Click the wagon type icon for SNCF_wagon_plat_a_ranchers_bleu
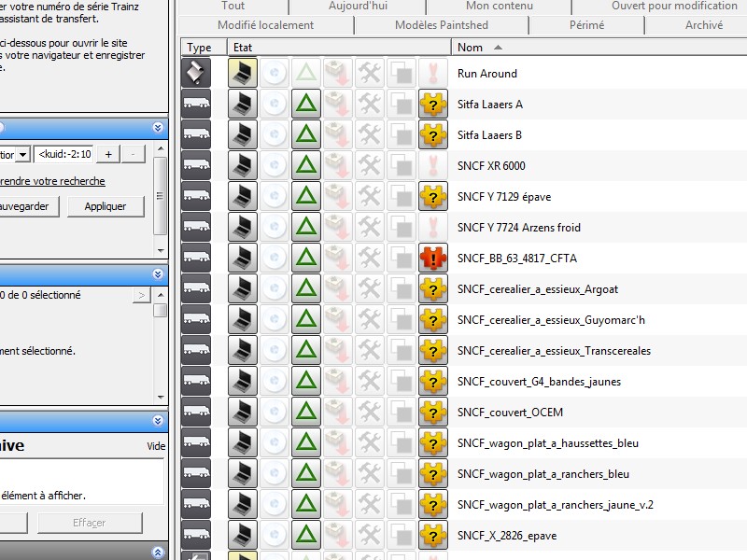Viewport: 747px width, 560px height. coord(196,473)
